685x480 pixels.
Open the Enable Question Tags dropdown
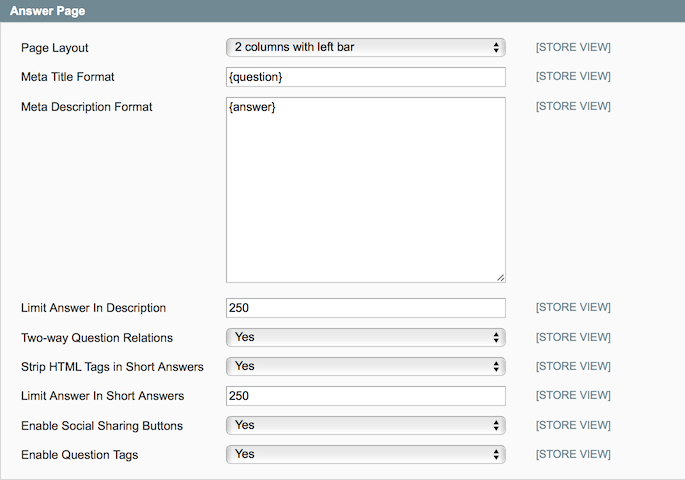click(x=365, y=454)
